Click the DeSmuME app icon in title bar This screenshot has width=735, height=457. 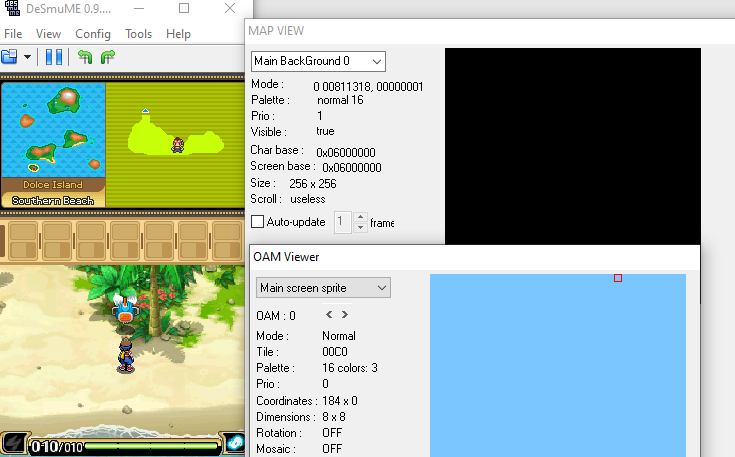12,8
